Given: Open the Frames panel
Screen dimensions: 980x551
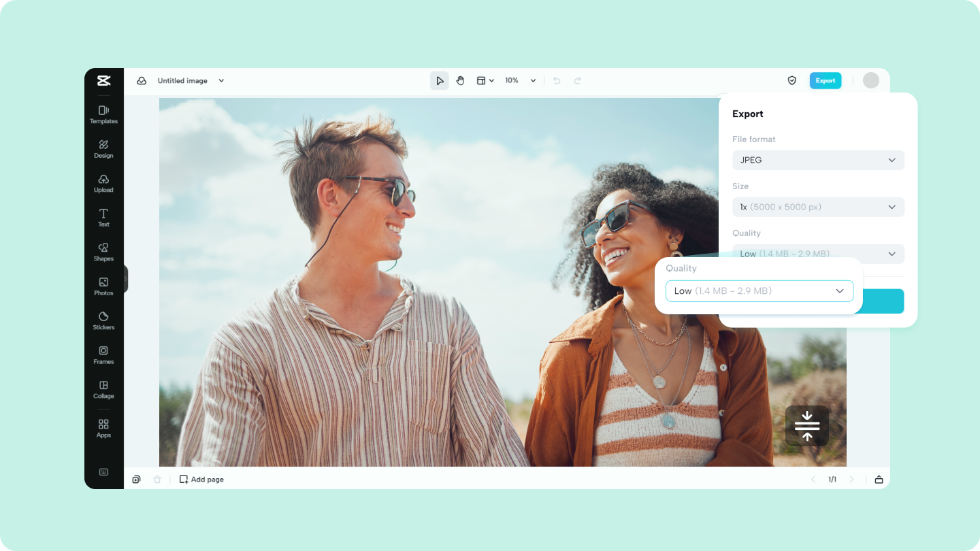Looking at the screenshot, I should pyautogui.click(x=103, y=355).
